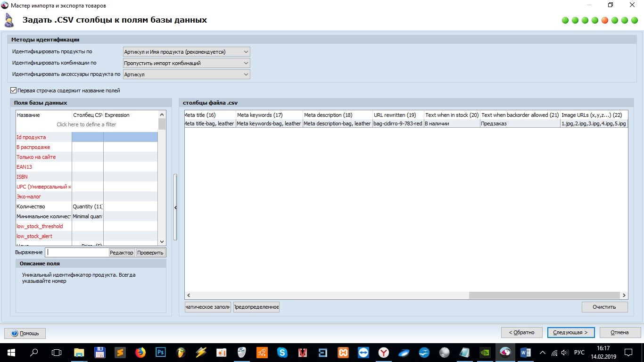Select the EAN13 field row

87,167
